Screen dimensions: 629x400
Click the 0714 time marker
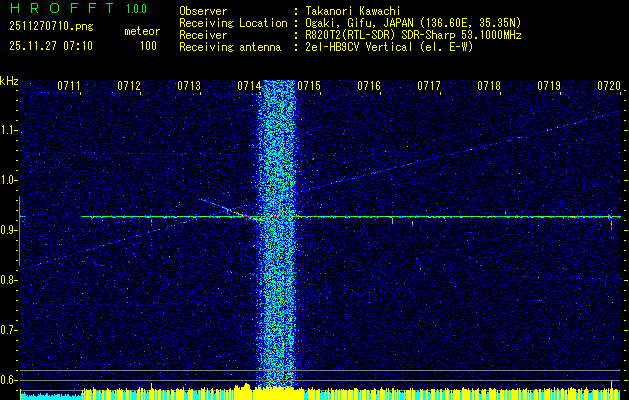coord(249,85)
